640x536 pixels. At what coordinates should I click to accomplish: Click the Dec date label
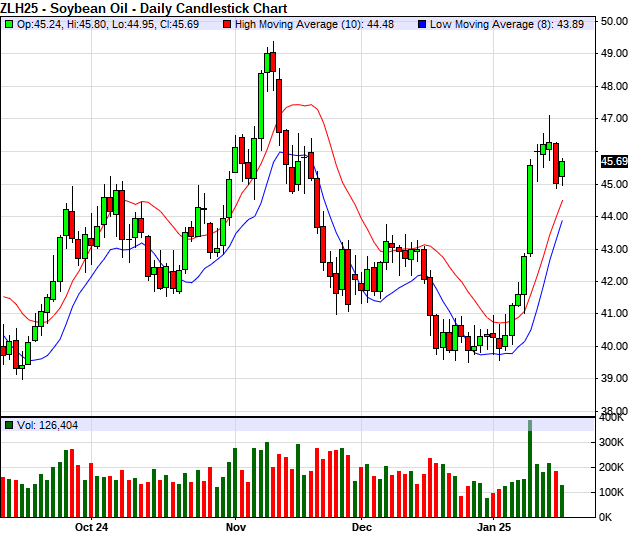click(x=361, y=526)
